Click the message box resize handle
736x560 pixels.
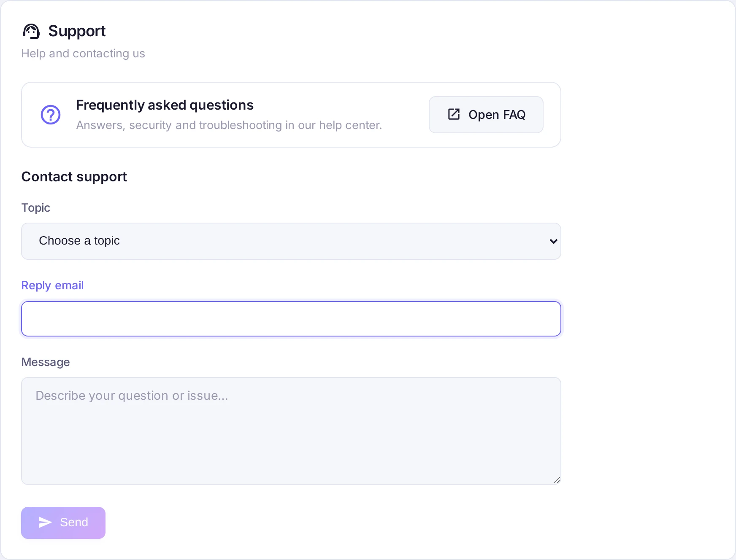tap(557, 480)
